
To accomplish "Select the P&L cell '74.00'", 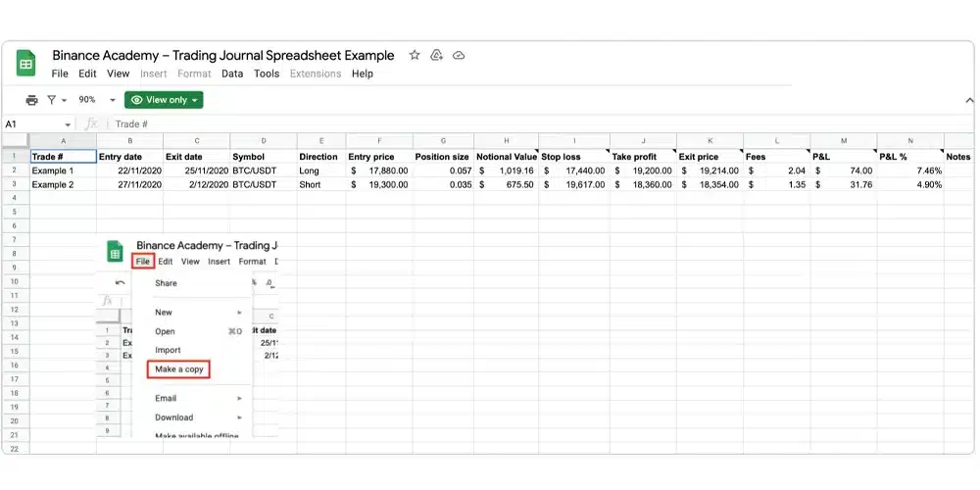I will 844,171.
